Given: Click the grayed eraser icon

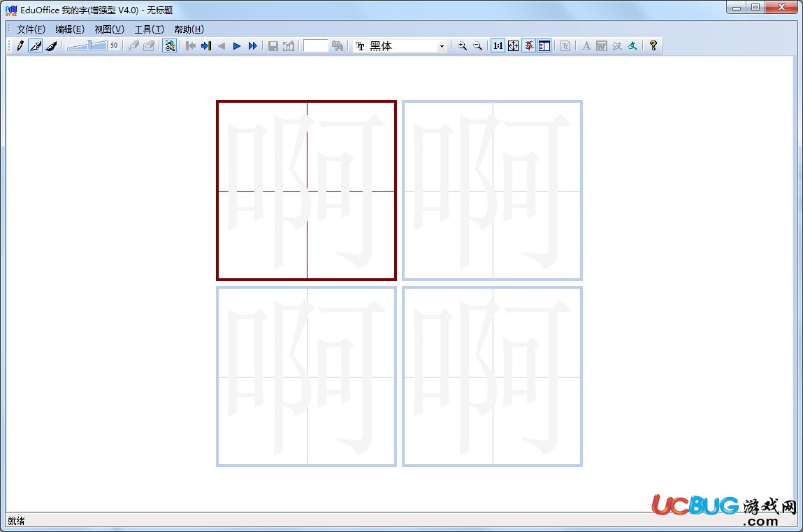Looking at the screenshot, I should (133, 46).
